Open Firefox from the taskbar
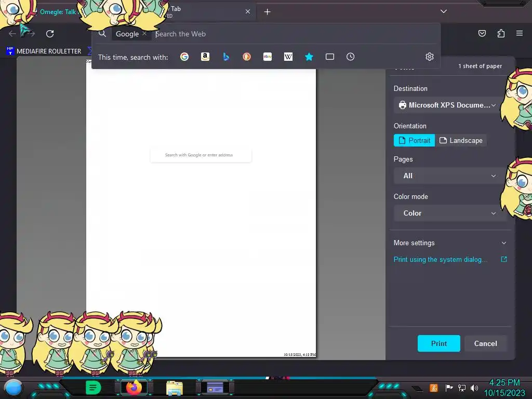This screenshot has height=399, width=532. [x=134, y=388]
